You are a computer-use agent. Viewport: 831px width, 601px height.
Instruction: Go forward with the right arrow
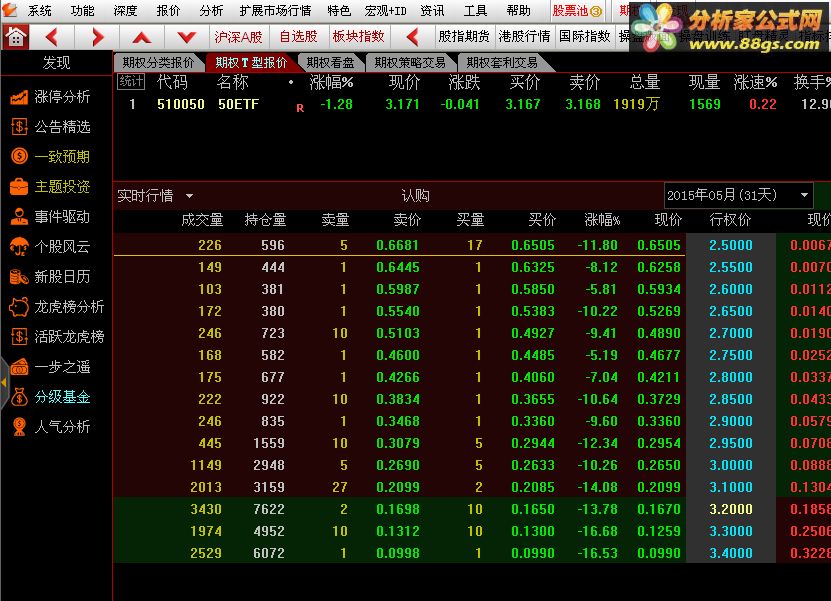point(98,37)
